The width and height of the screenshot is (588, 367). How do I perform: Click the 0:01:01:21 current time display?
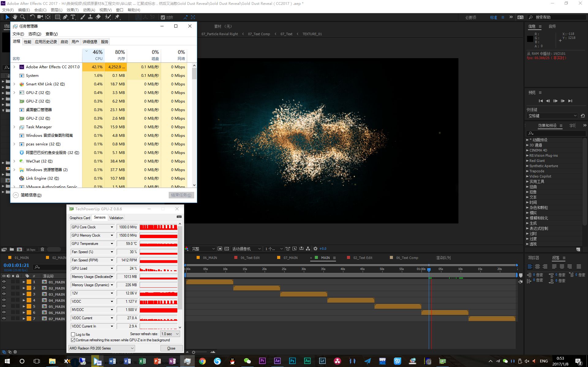tap(16, 265)
